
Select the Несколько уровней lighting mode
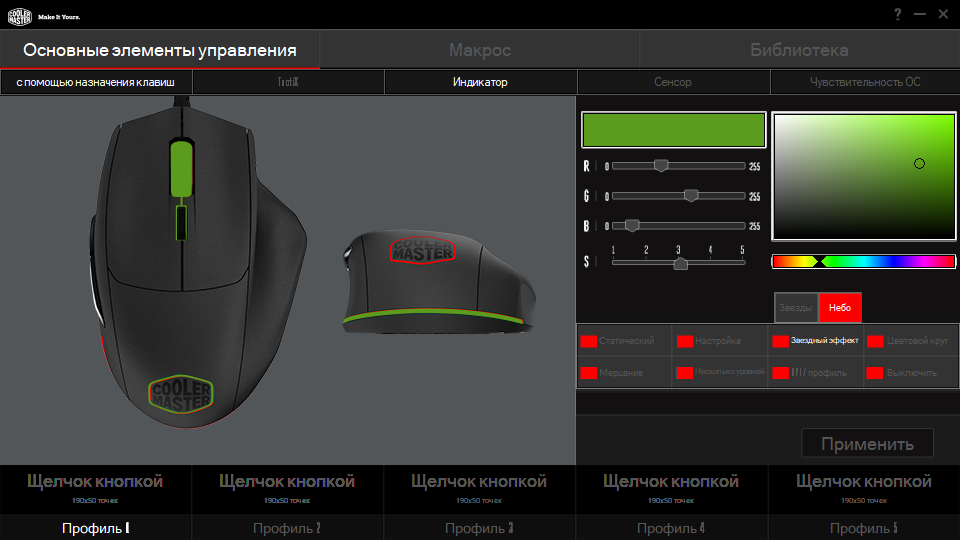720,372
